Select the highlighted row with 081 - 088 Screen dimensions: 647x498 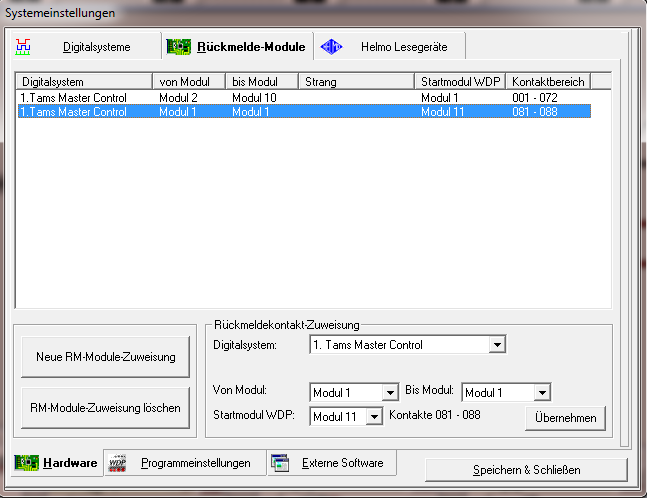click(x=305, y=111)
